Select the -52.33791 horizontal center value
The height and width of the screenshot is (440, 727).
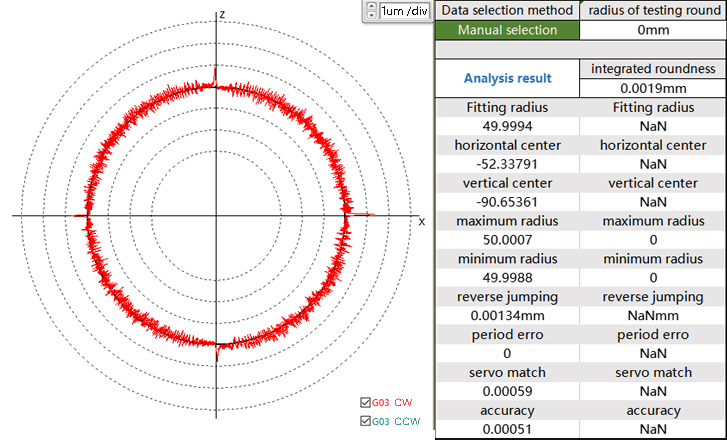(x=507, y=164)
